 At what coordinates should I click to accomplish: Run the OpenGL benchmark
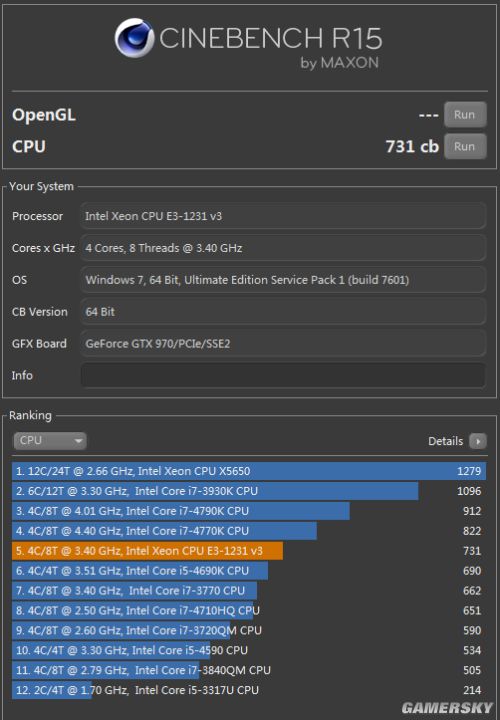coord(465,114)
